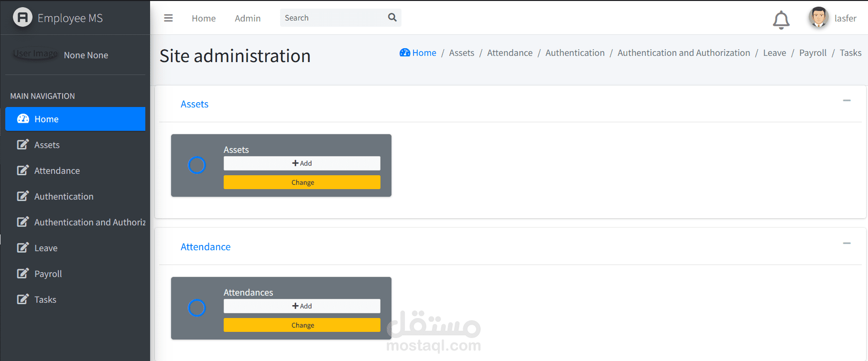
Task: Select Leave in the main navigation sidebar
Action: pyautogui.click(x=75, y=248)
